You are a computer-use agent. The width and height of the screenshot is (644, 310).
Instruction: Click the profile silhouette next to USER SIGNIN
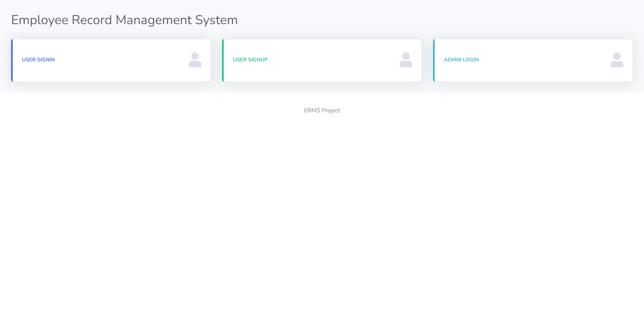click(x=195, y=60)
